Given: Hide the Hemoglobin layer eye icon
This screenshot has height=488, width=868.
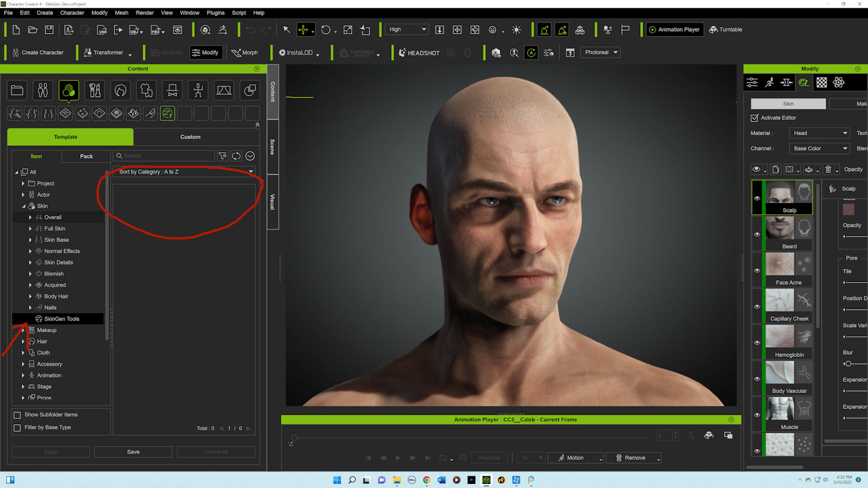Looking at the screenshot, I should click(x=757, y=342).
